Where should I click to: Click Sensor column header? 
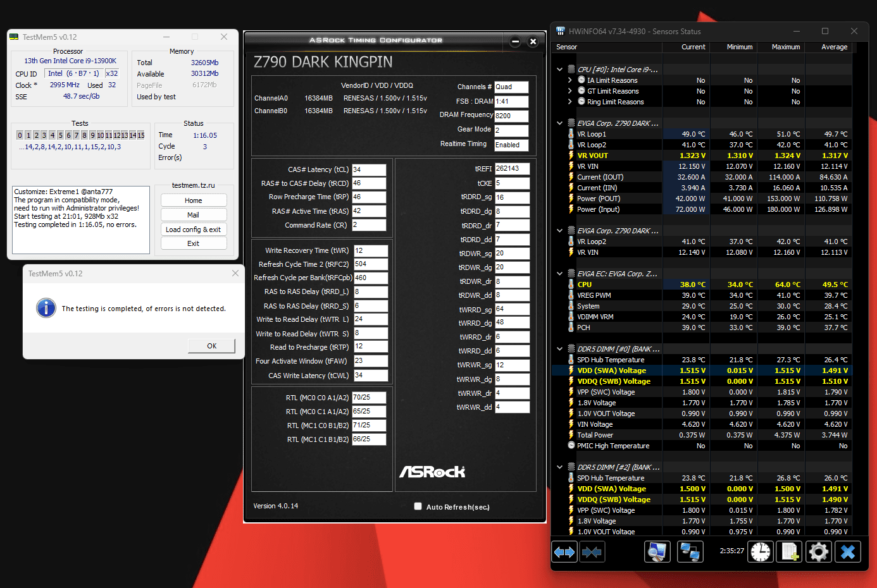click(x=607, y=47)
